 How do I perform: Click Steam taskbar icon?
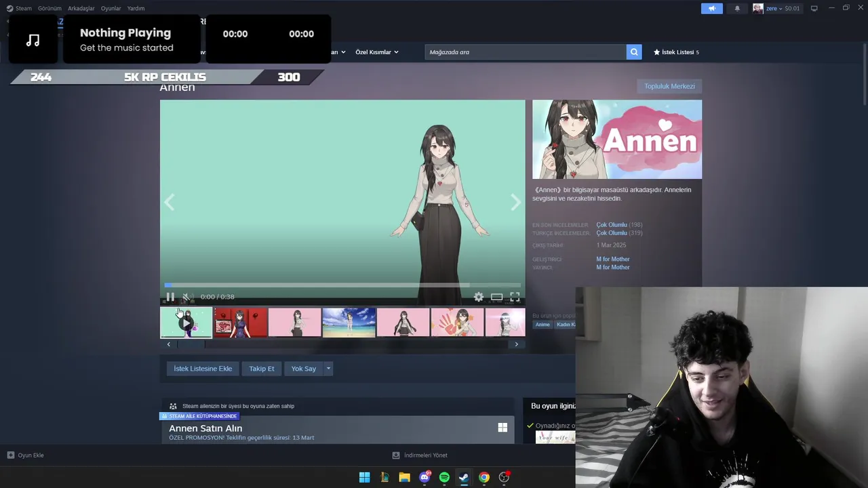coord(464,477)
